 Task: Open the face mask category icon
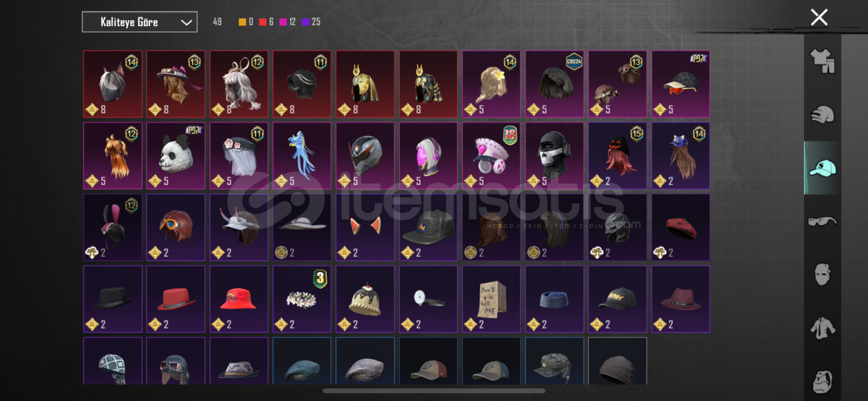tap(822, 275)
